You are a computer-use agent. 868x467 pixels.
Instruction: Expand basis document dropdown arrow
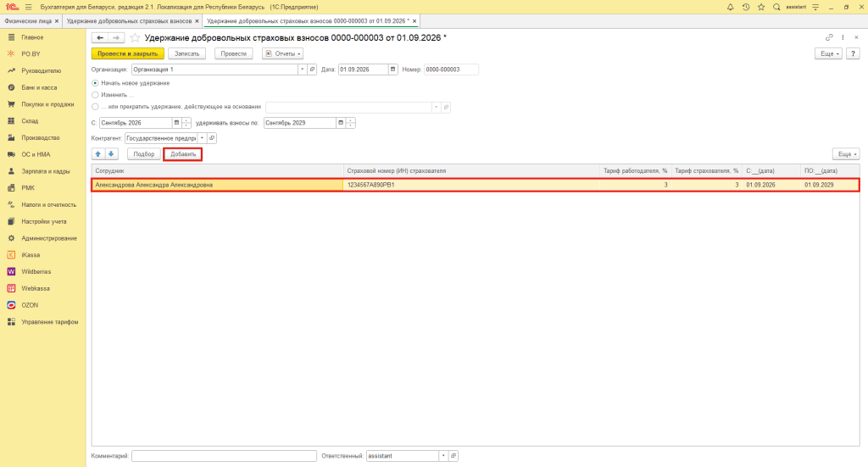437,108
